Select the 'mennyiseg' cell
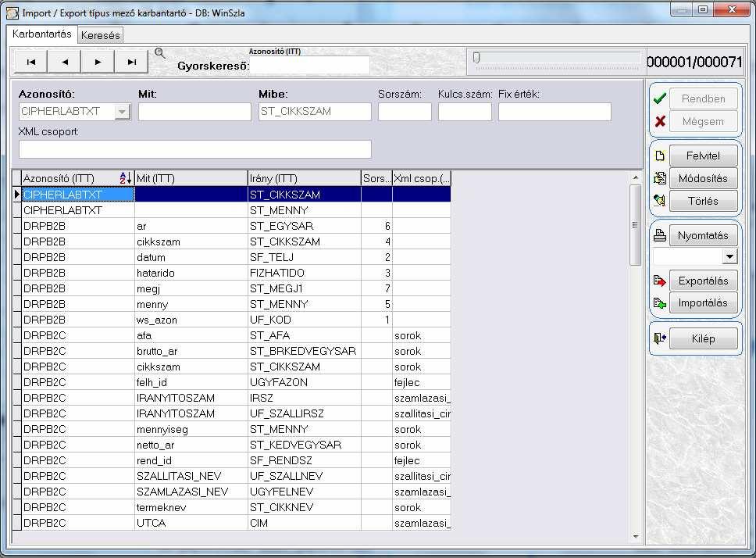The height and width of the screenshot is (558, 756). pyautogui.click(x=191, y=429)
